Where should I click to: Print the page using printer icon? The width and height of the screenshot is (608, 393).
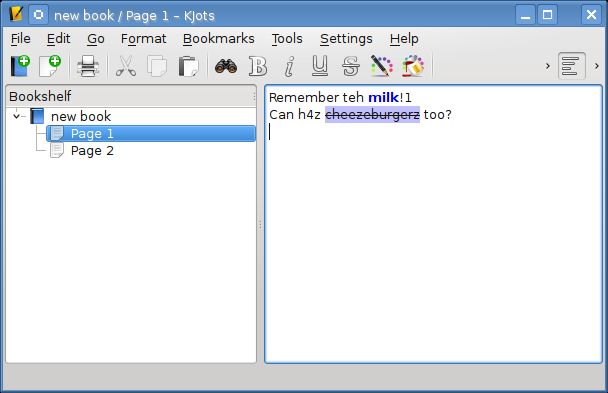(x=88, y=66)
